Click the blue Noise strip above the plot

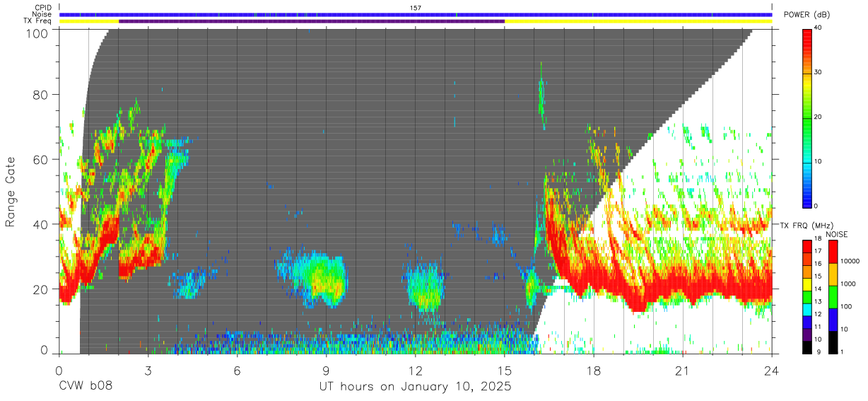pyautogui.click(x=416, y=14)
